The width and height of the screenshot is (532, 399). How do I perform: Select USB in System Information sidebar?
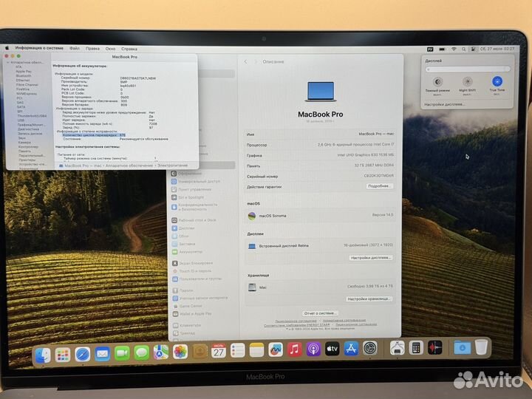tap(21, 120)
